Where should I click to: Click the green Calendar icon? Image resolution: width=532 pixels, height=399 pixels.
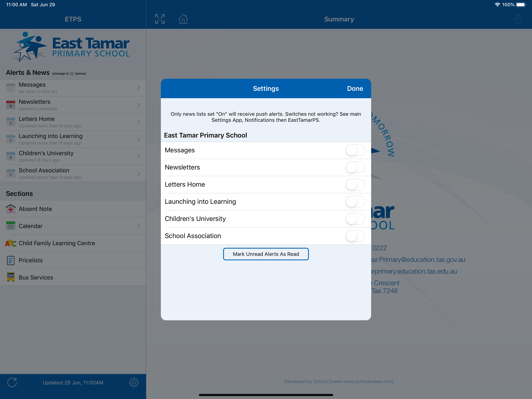[x=11, y=226]
